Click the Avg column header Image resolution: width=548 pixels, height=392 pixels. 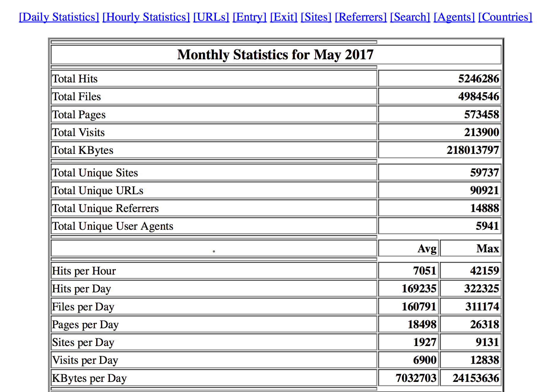(x=427, y=248)
